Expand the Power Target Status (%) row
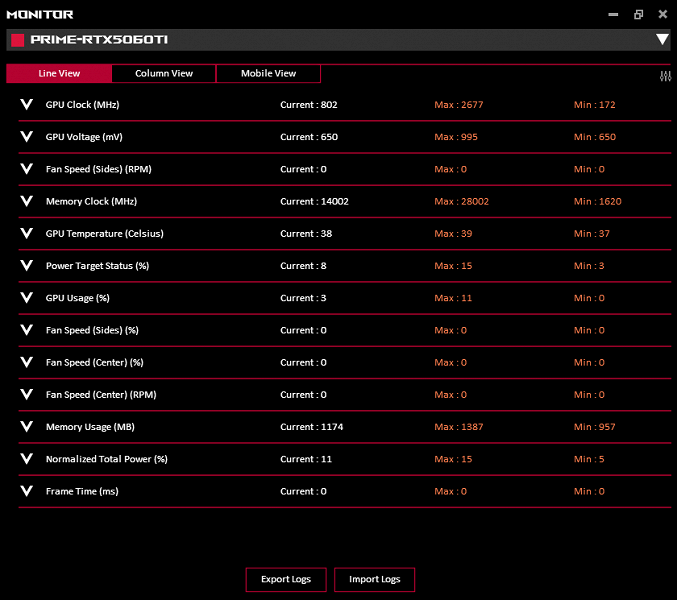This screenshot has height=600, width=677. coord(27,265)
